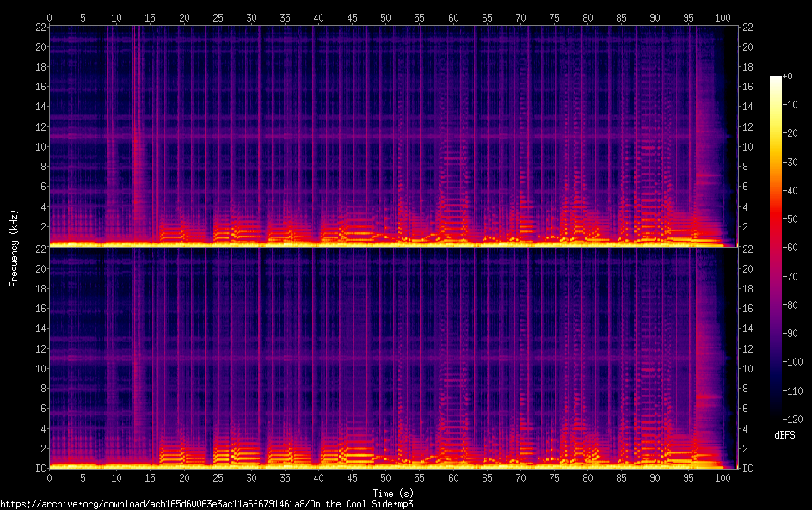Click the 90 second tick on the top time axis
Screen dimensions: 812x510
point(655,17)
